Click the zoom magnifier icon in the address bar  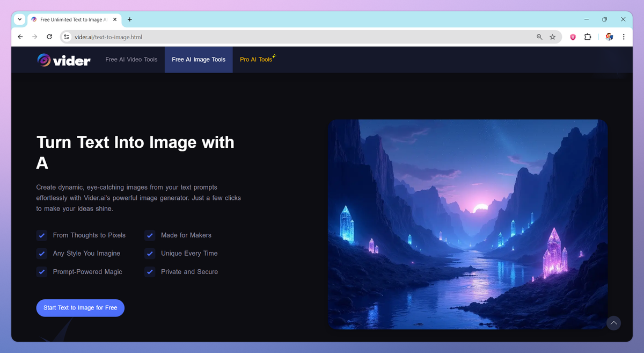click(539, 37)
